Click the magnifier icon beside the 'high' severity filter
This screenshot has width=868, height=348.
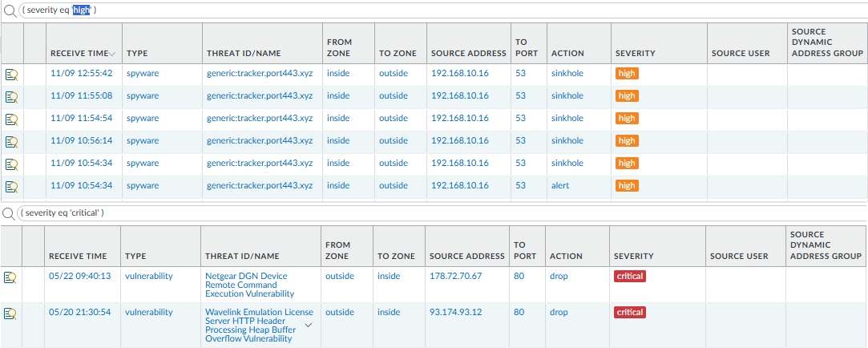pos(9,10)
